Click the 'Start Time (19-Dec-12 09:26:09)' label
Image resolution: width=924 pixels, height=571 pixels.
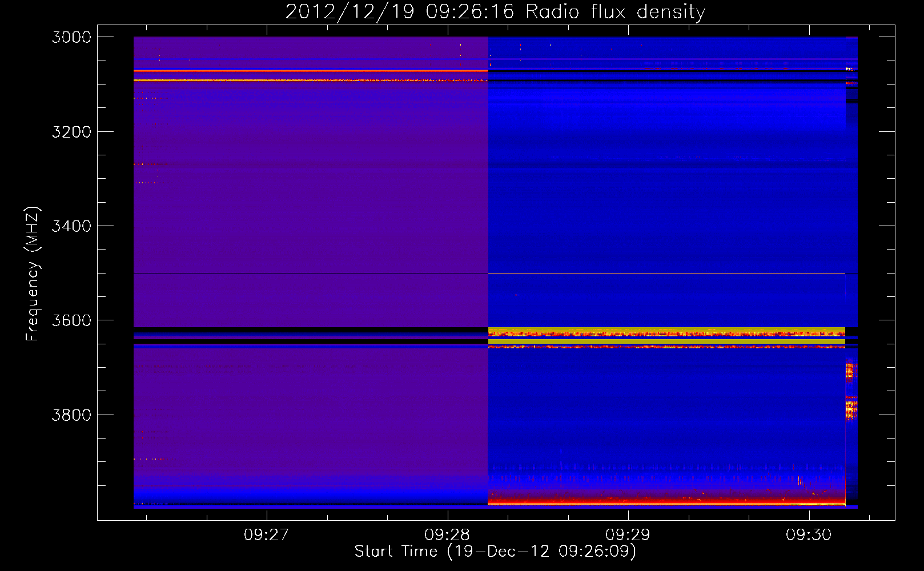pyautogui.click(x=495, y=552)
